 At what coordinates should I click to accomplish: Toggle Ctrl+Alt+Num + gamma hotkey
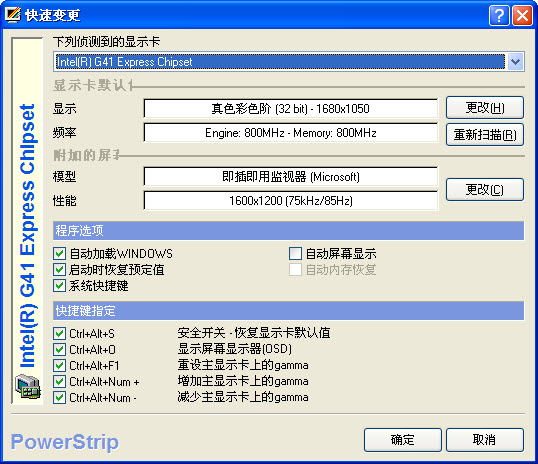click(x=60, y=381)
